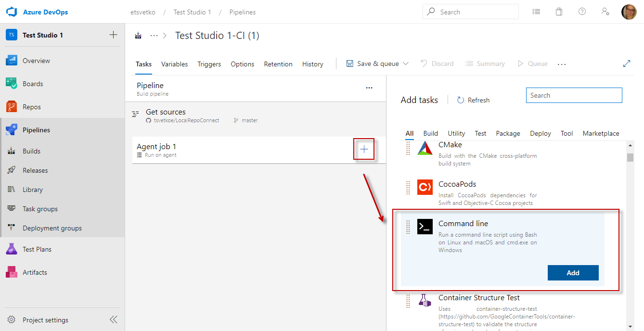Click the build definition icon in breadcrumb

[139, 36]
